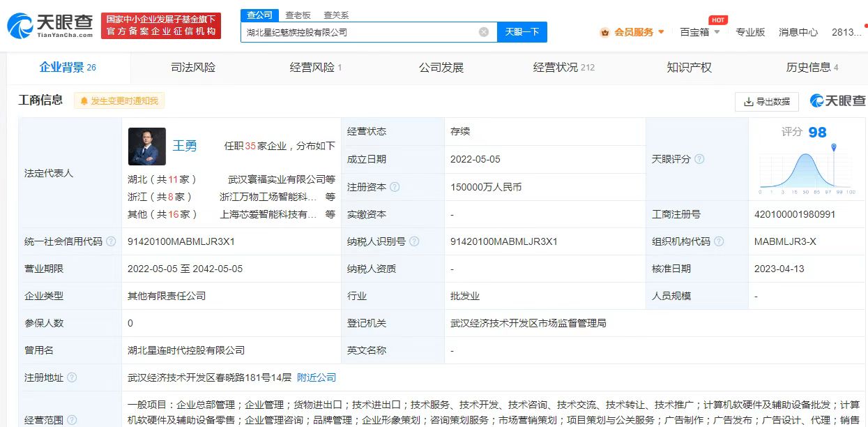Click the help icon next to 天眼评分

[x=699, y=159]
